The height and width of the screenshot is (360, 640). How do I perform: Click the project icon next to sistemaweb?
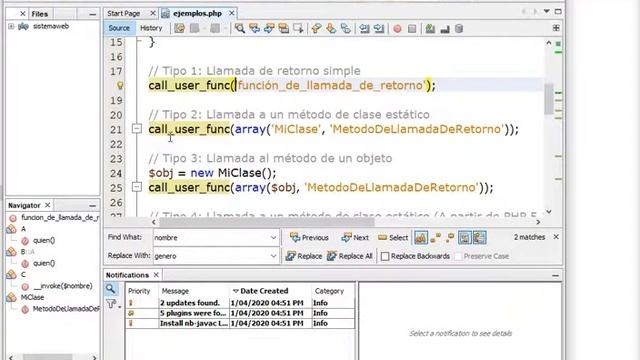tap(23, 26)
